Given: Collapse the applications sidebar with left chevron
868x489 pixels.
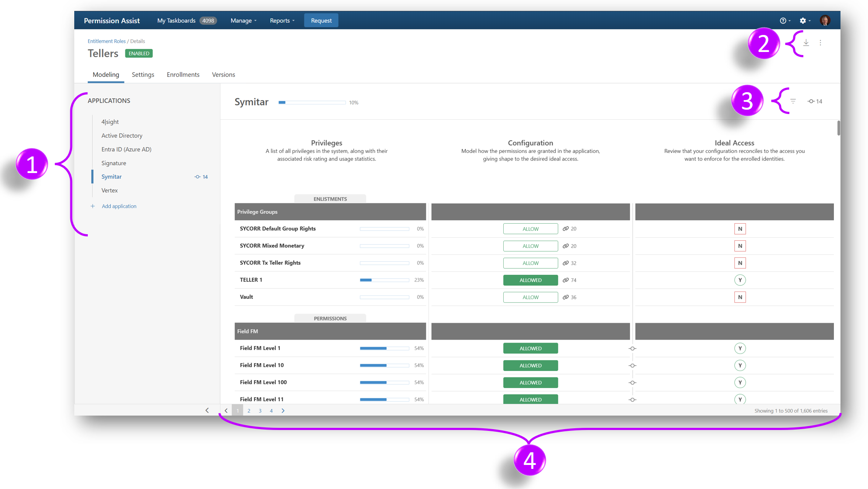Looking at the screenshot, I should point(207,410).
